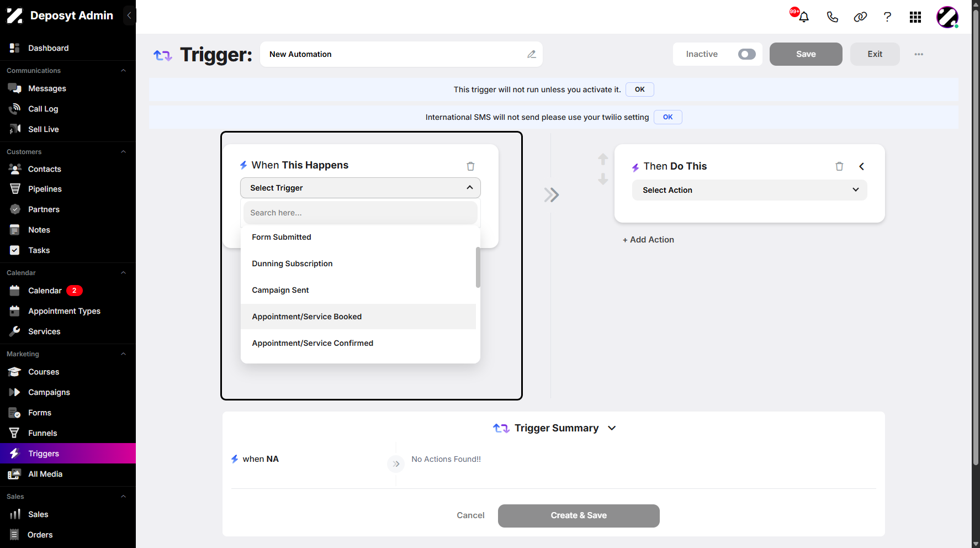Click the Exit button

click(875, 54)
